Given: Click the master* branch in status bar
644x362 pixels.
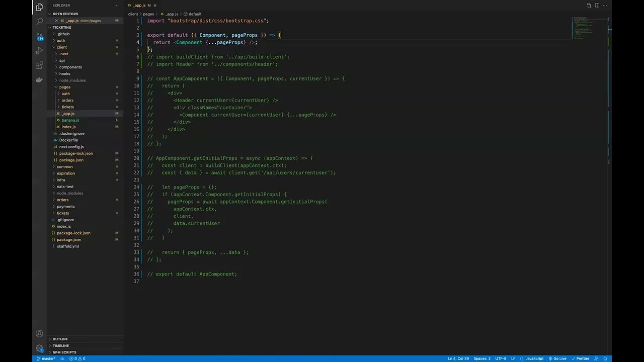Looking at the screenshot, I should [46, 358].
